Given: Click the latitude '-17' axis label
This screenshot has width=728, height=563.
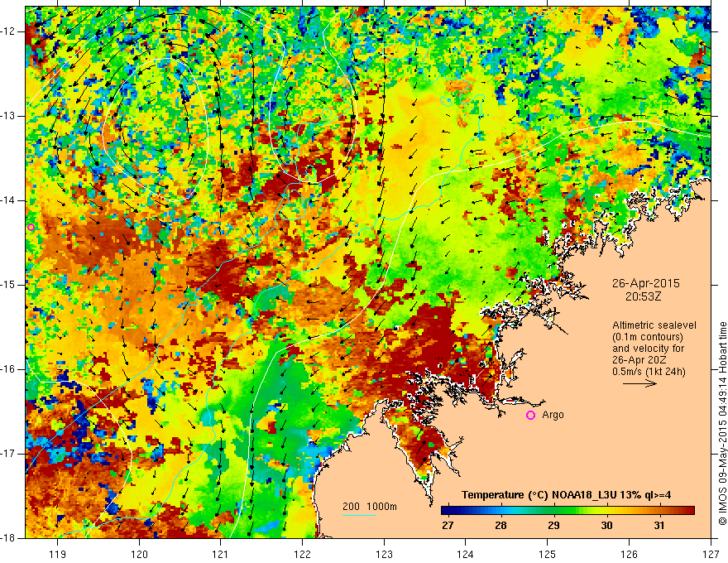Looking at the screenshot, I should click(8, 454).
